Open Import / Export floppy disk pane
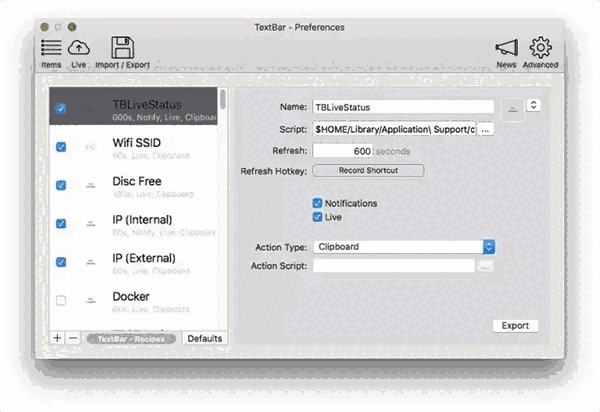The width and height of the screenshot is (600, 412). click(122, 54)
